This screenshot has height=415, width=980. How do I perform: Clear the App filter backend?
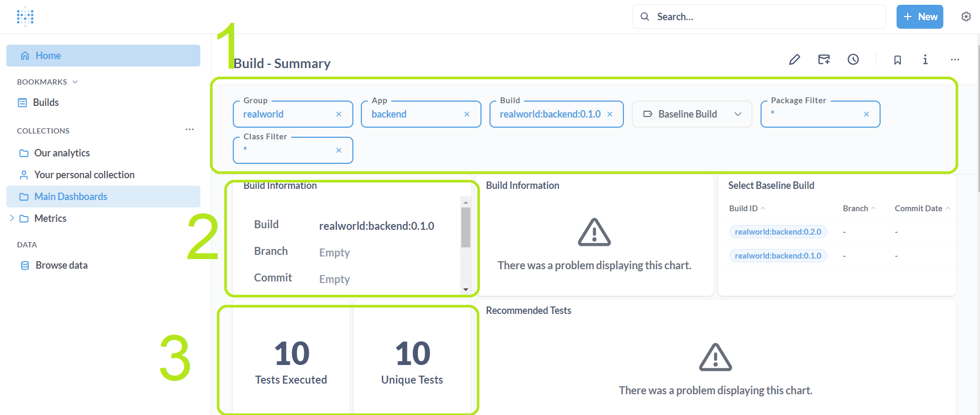[x=467, y=114]
